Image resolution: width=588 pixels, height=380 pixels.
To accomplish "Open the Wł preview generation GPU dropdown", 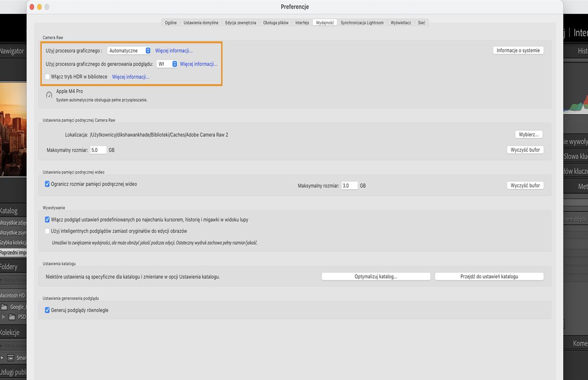I will (167, 64).
